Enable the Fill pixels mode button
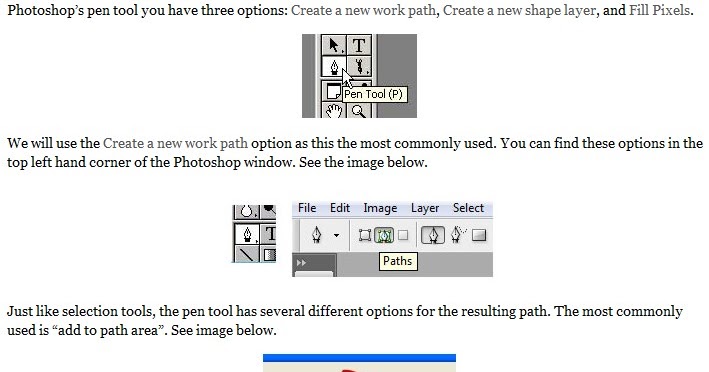 [402, 235]
